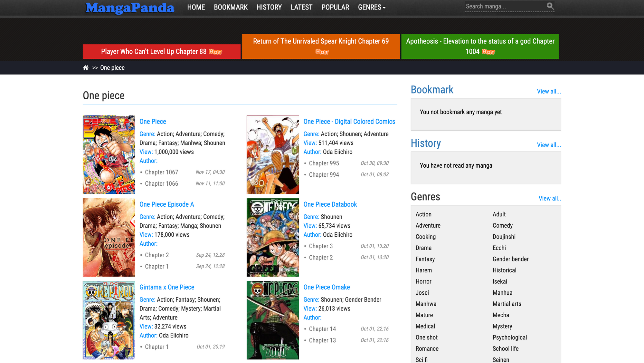Viewport: 644px width, 363px height.
Task: Select the Comedy genre in sidebar
Action: (x=503, y=225)
